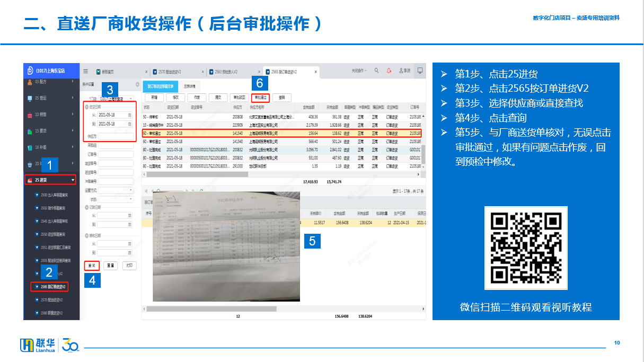Click the (1017)上海东宝店 logo icon
The height and width of the screenshot is (362, 644).
[x=30, y=70]
